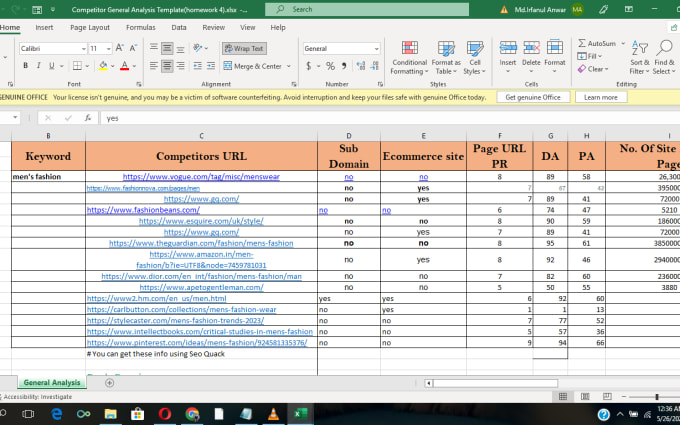Toggle Italic formatting
Image resolution: width=680 pixels, height=425 pixels.
pos(38,66)
